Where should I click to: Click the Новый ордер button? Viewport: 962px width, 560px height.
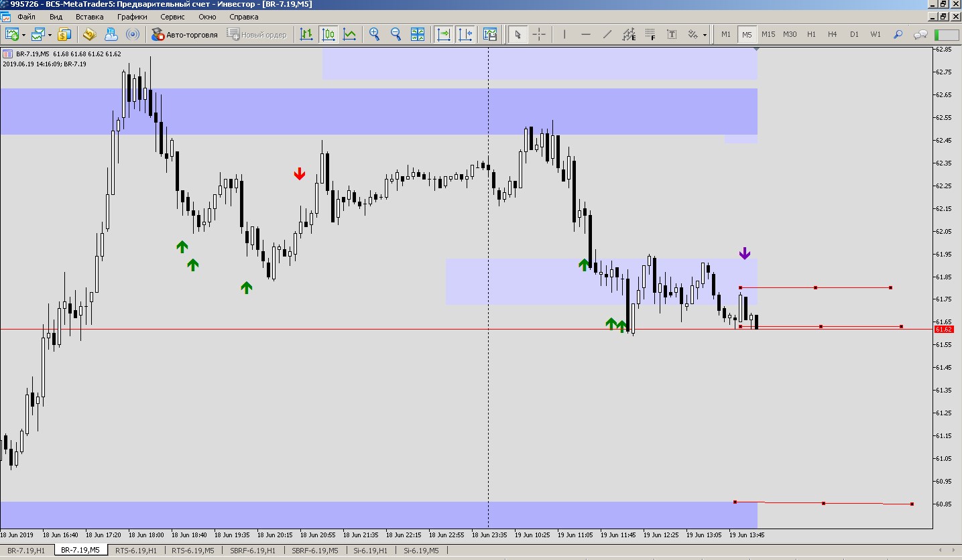pos(257,34)
